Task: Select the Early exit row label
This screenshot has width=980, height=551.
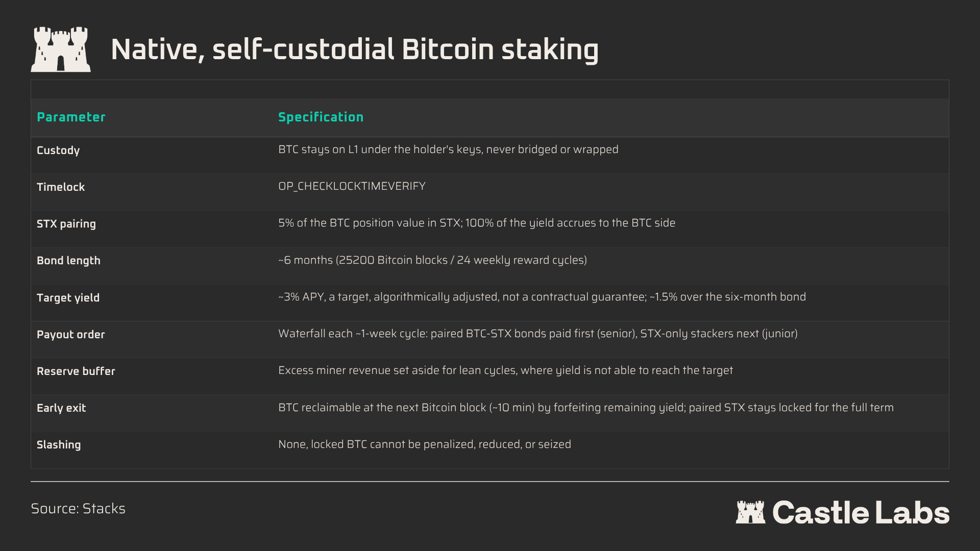Action: click(x=61, y=408)
